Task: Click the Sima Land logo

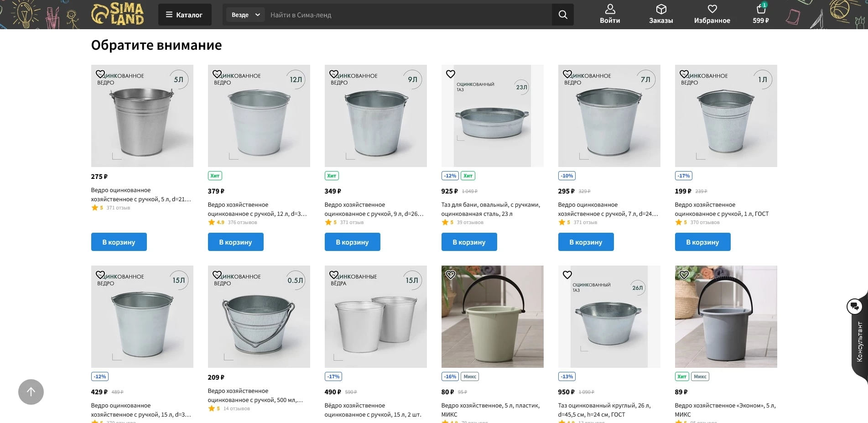Action: point(118,14)
